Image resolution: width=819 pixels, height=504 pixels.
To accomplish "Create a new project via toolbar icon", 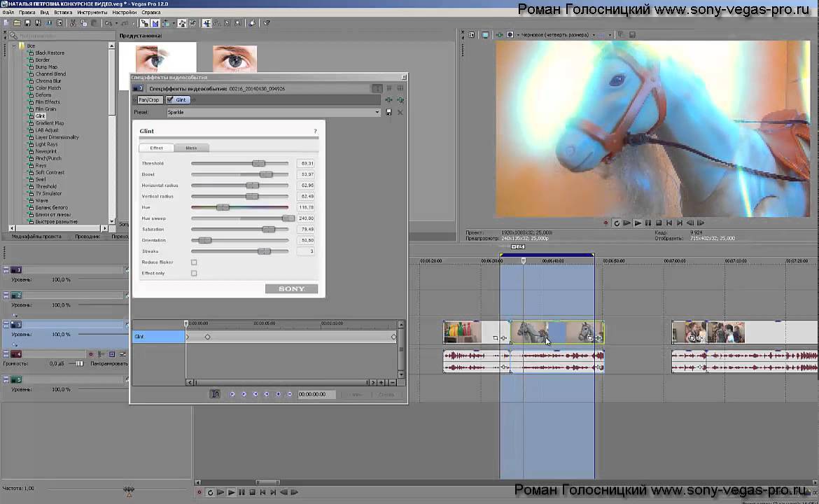I will pyautogui.click(x=6, y=23).
